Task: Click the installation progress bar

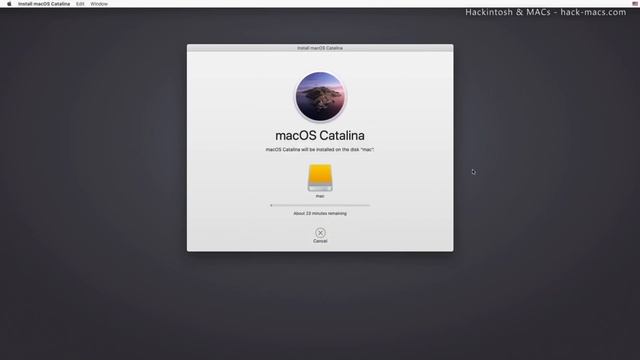Action: point(320,205)
